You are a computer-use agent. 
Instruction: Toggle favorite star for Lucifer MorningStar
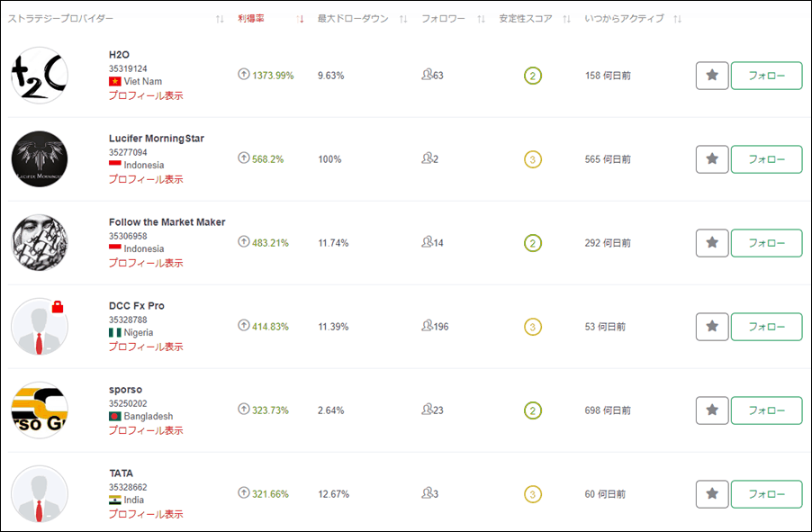tap(712, 159)
